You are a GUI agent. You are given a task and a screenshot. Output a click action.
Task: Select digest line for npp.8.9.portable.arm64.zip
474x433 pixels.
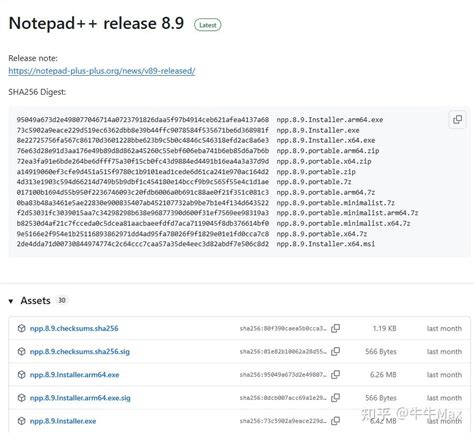click(198, 151)
